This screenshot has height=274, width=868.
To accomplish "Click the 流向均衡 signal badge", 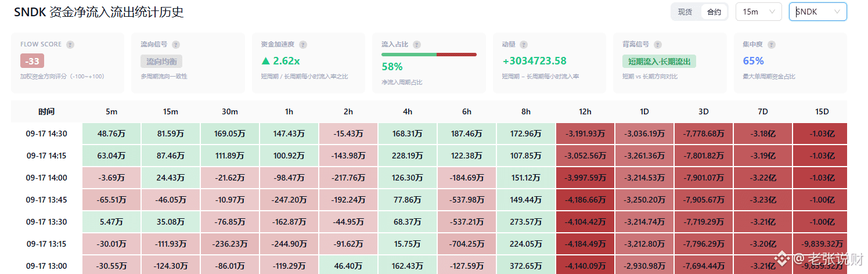I will click(161, 61).
